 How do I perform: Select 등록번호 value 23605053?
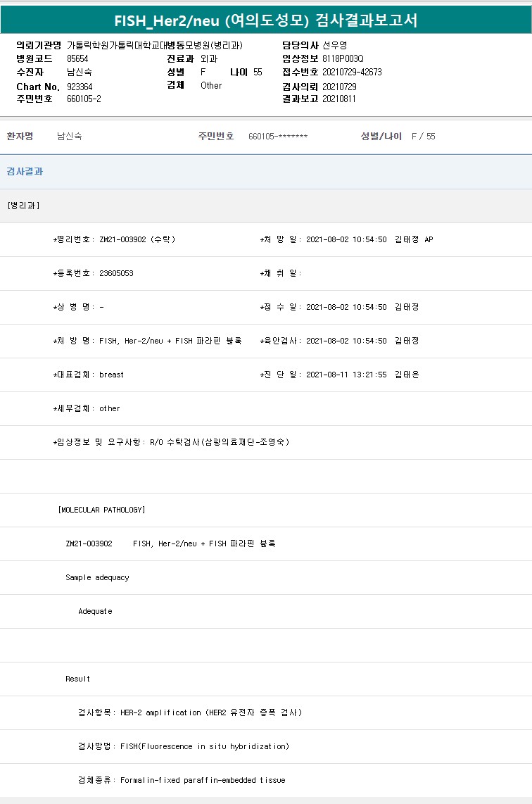[116, 273]
